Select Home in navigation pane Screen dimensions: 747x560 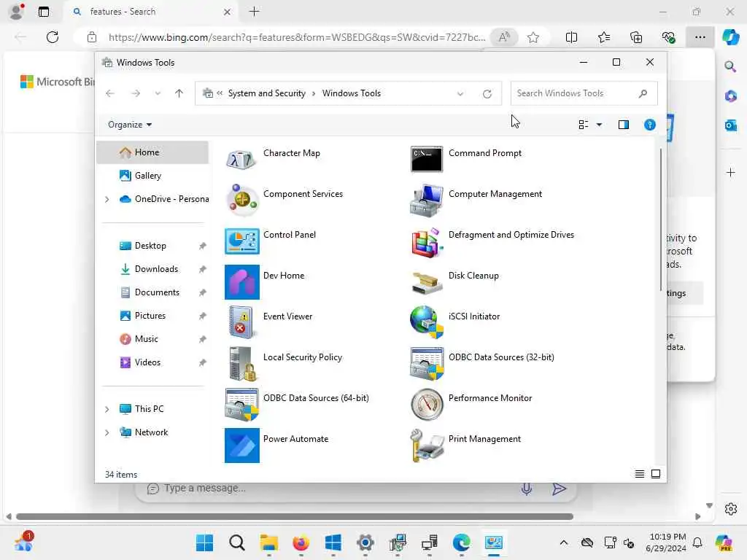(x=152, y=152)
